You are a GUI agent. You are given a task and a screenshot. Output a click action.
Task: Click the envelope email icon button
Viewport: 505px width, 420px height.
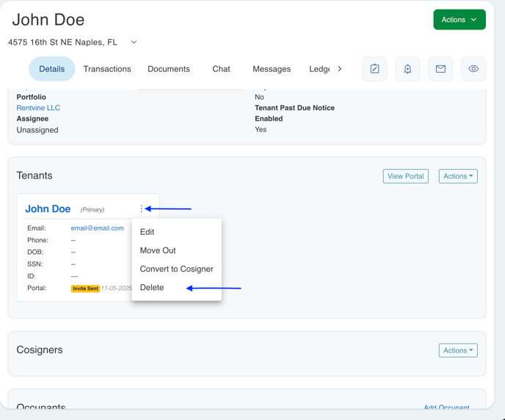pos(440,69)
